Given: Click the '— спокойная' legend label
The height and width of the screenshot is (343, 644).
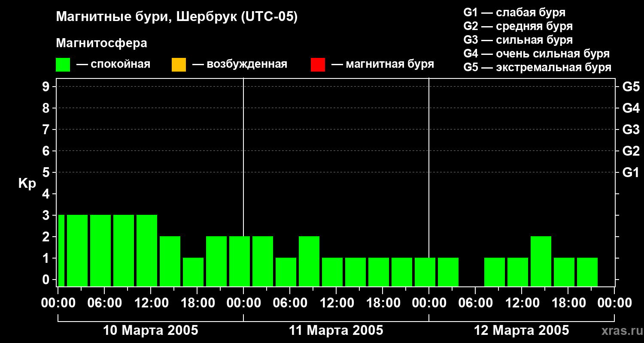Looking at the screenshot, I should (113, 64).
